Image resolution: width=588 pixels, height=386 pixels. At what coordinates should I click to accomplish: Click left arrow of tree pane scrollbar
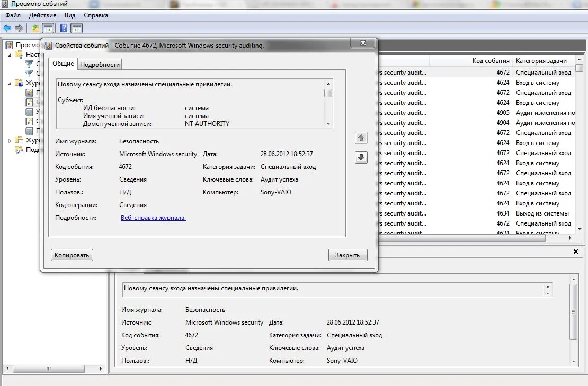click(x=7, y=369)
